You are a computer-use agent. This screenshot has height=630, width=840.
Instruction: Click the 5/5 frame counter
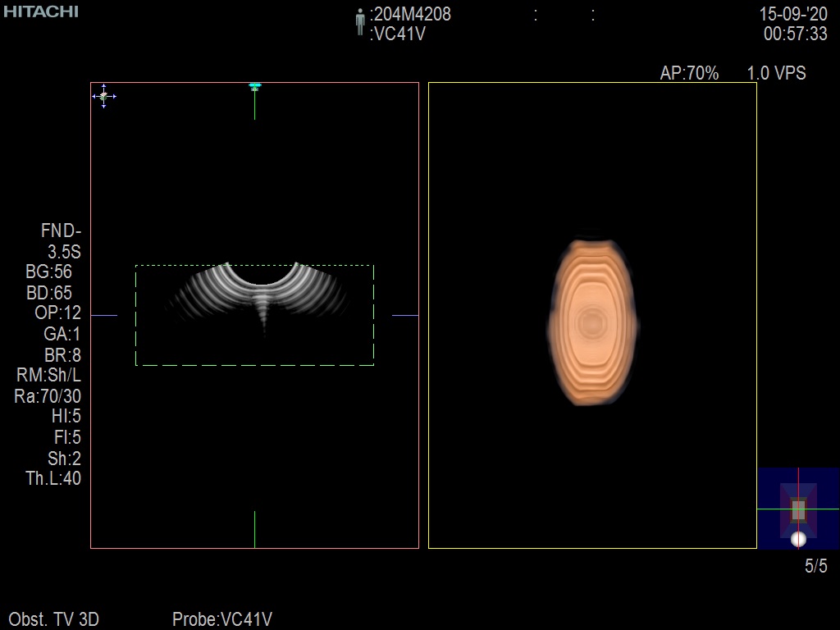point(815,566)
